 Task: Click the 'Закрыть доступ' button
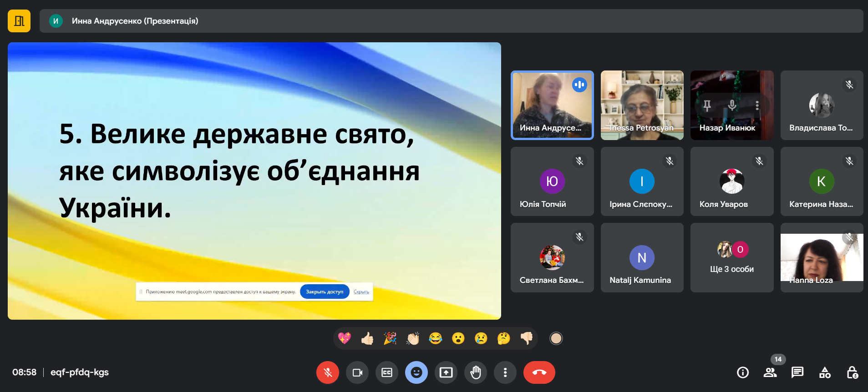[x=325, y=292]
